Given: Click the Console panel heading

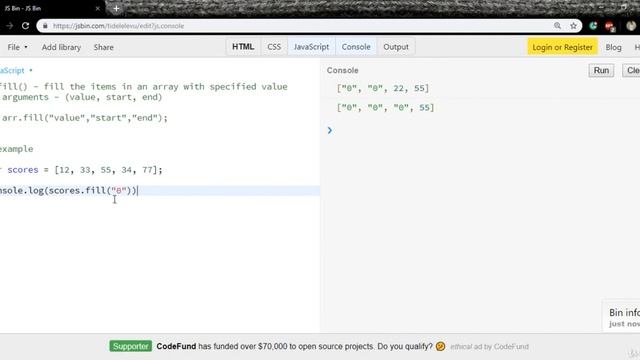Looking at the screenshot, I should [342, 70].
